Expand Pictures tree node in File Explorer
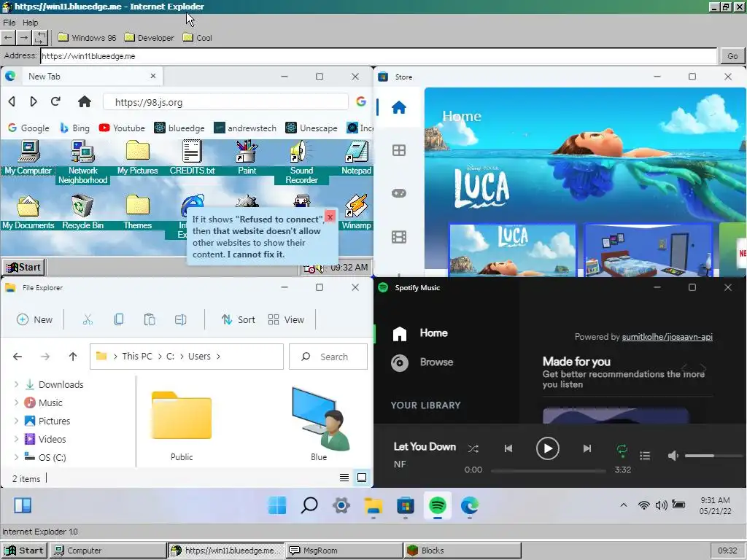The height and width of the screenshot is (560, 747). 16,421
